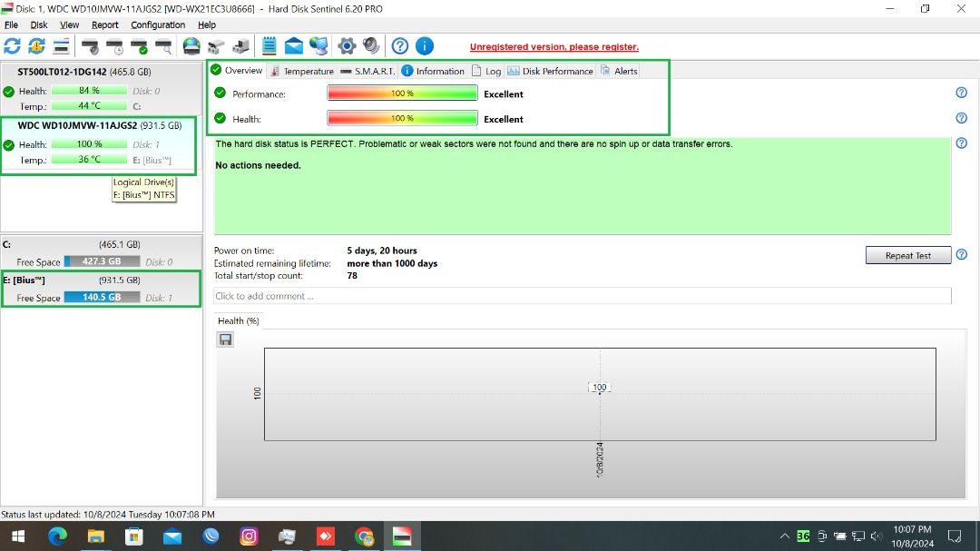Click the overview Health 100 % gradient bar

coord(403,118)
